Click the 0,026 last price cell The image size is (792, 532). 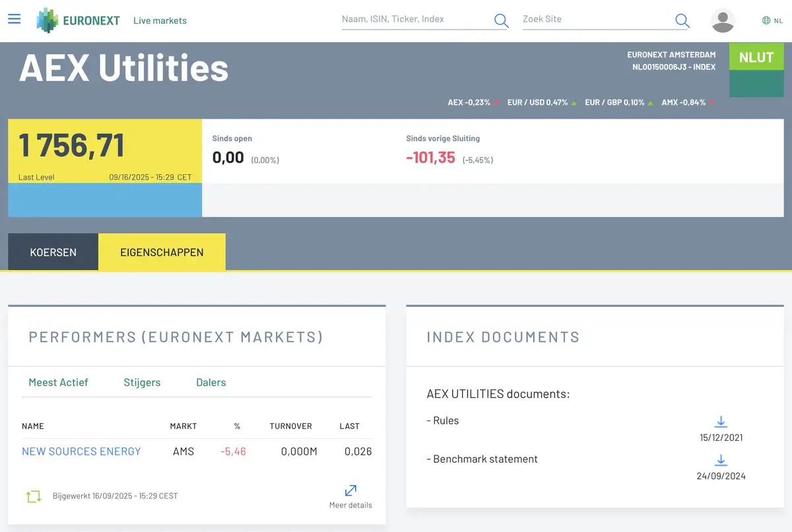358,451
